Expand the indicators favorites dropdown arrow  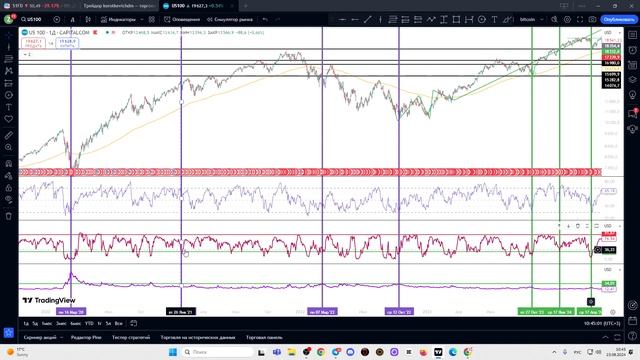click(142, 19)
